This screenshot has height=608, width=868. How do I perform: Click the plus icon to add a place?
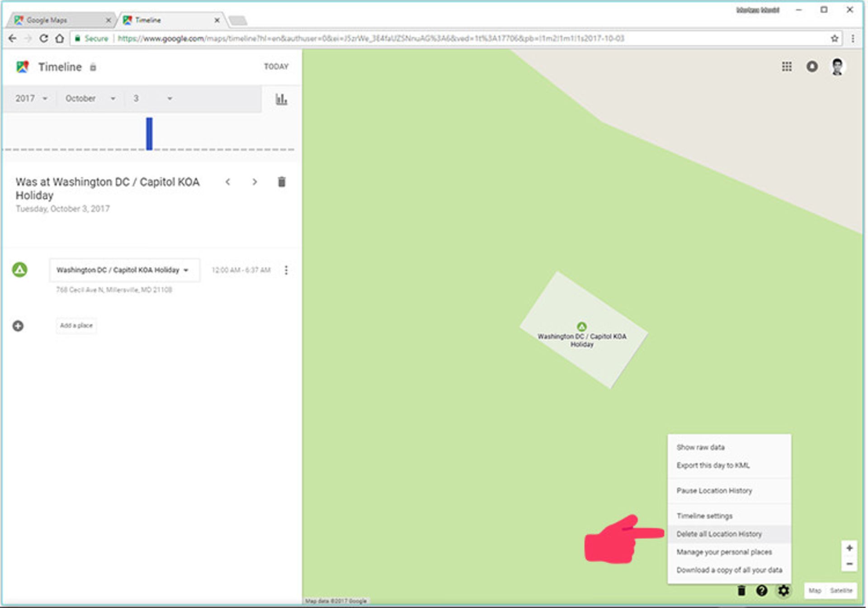tap(18, 326)
